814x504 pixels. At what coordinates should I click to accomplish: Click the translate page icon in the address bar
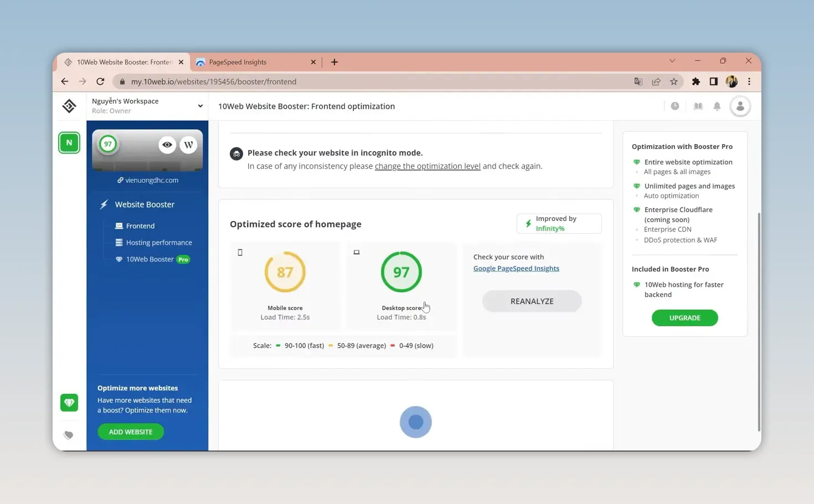point(638,81)
